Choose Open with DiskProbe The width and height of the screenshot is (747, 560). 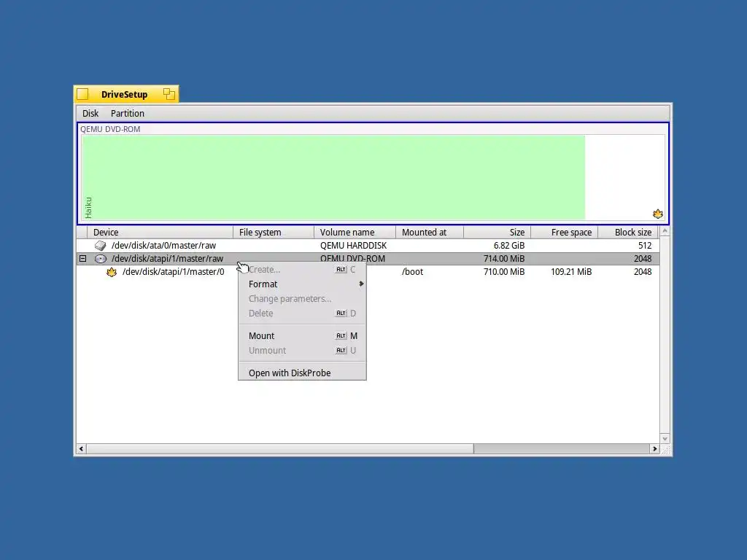302,373
